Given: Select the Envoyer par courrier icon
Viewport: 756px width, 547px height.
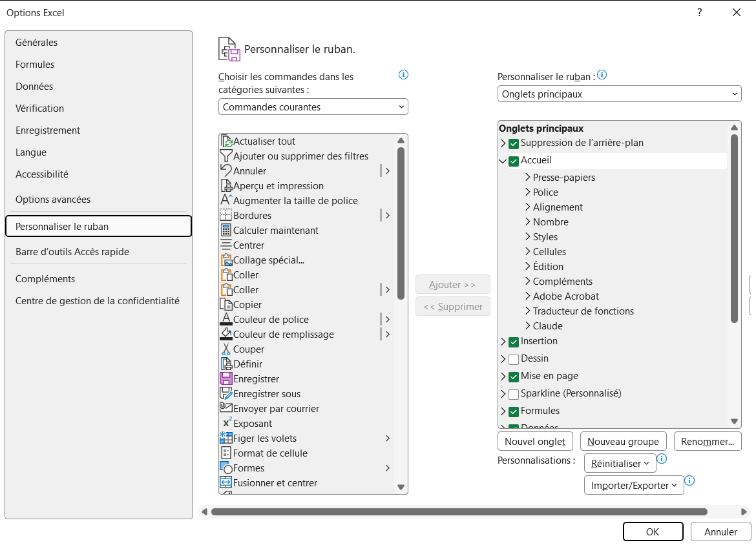Looking at the screenshot, I should (x=226, y=408).
